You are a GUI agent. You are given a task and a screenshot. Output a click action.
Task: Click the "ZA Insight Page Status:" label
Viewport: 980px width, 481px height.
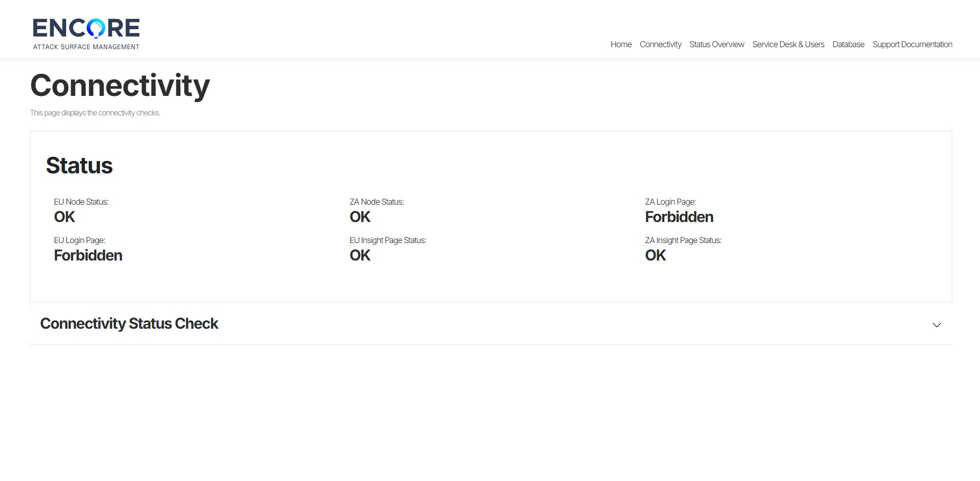tap(683, 240)
